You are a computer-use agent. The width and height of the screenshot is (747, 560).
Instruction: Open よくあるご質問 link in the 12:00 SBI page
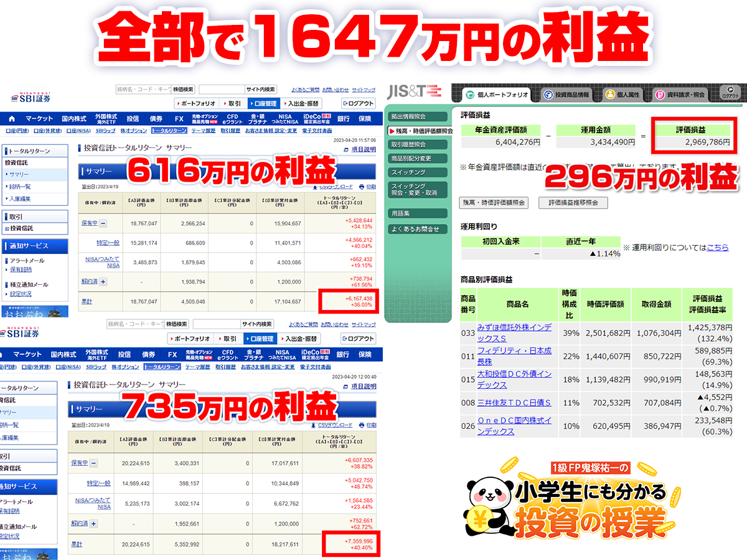tap(304, 325)
